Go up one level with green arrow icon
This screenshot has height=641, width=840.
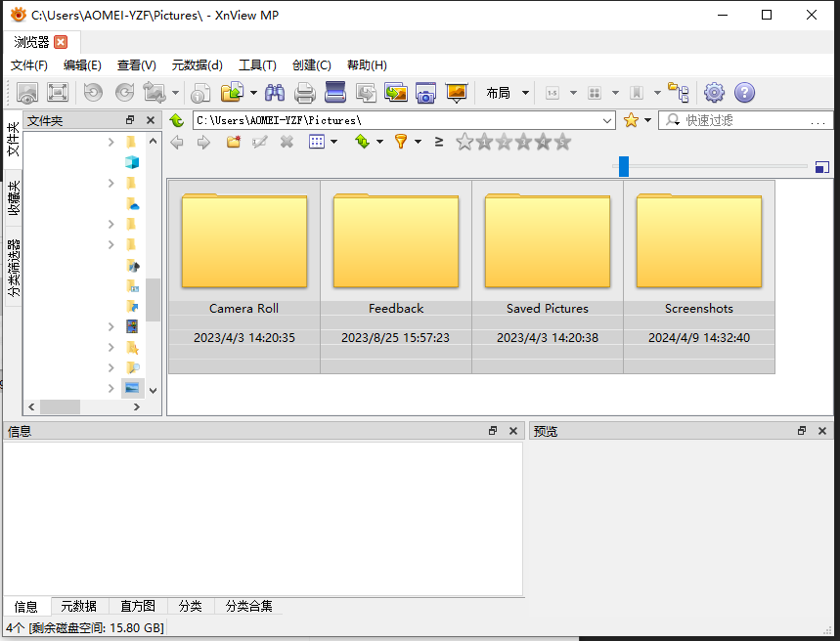point(177,120)
